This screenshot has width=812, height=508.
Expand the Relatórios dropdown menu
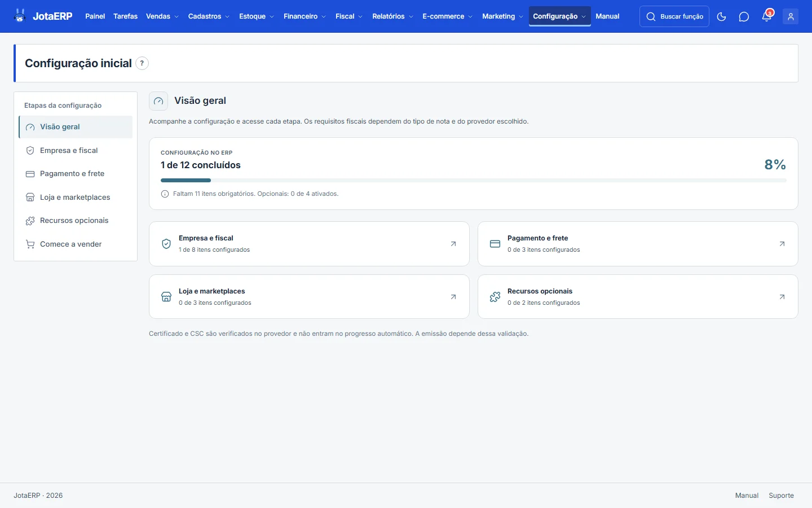[x=392, y=16]
